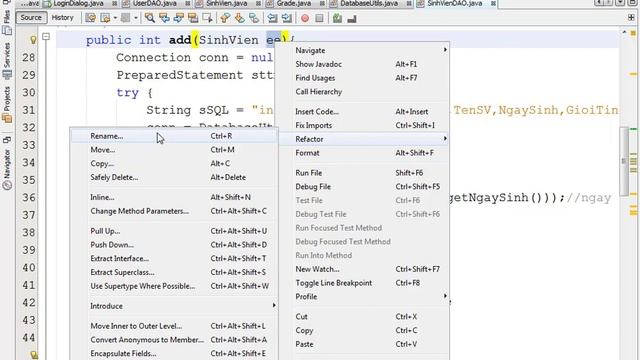640x360 pixels.
Task: Open the dropdown arrow beside the Forward icon
Action: (136, 18)
